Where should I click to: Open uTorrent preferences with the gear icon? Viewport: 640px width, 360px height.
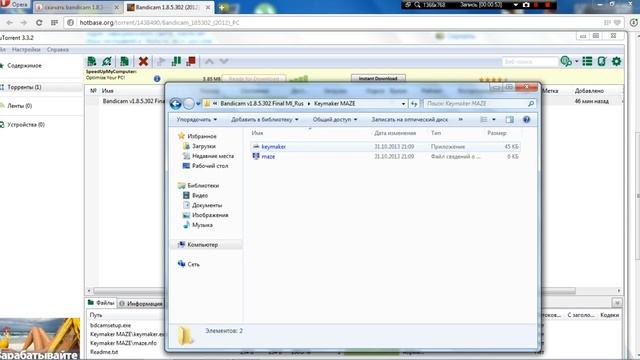pyautogui.click(x=616, y=62)
